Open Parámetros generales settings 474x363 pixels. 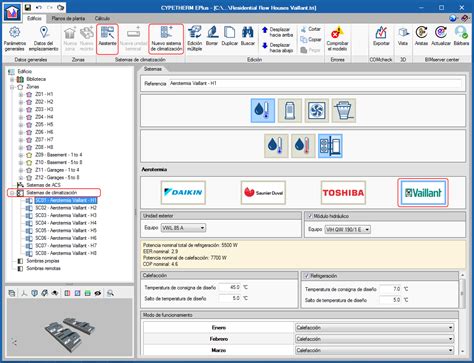pos(15,39)
